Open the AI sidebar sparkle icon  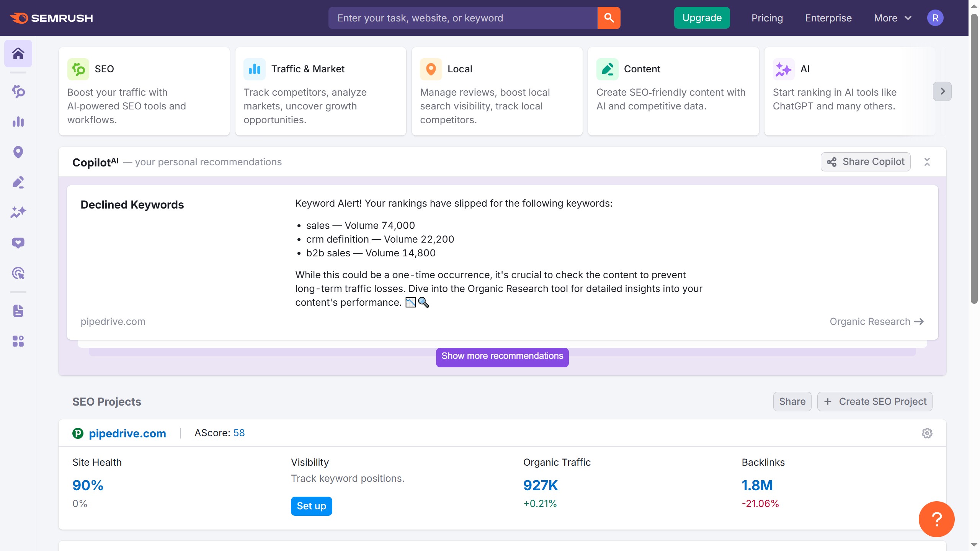click(x=18, y=212)
